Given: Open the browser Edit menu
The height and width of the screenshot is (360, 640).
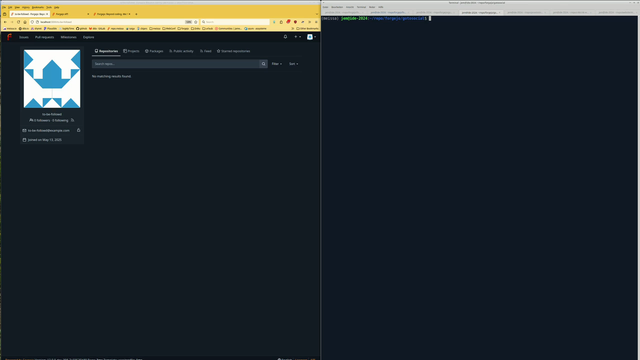Looking at the screenshot, I should [10, 7].
